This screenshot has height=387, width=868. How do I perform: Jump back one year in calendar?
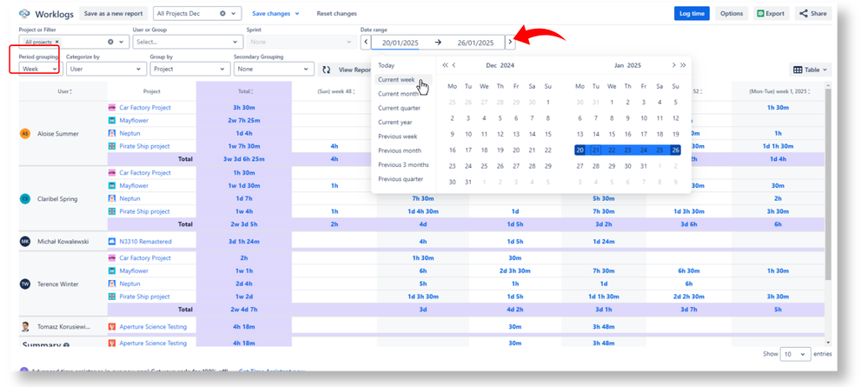point(445,65)
